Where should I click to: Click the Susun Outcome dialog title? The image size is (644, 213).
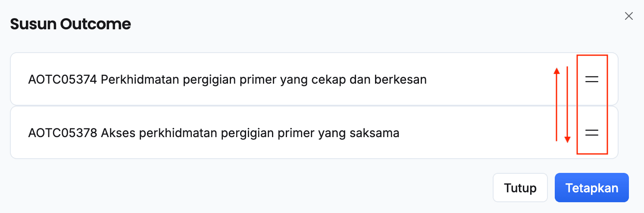(70, 24)
